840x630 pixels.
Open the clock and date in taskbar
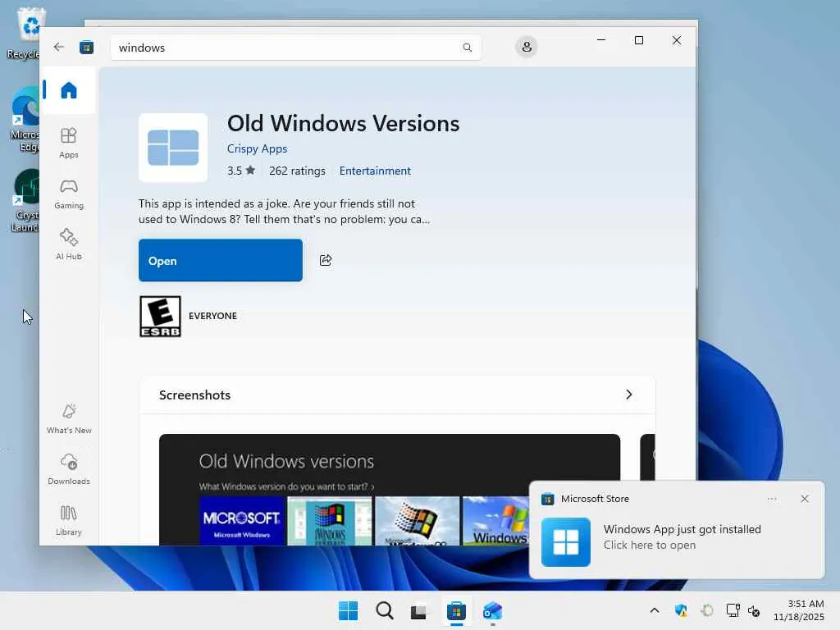[x=799, y=610]
